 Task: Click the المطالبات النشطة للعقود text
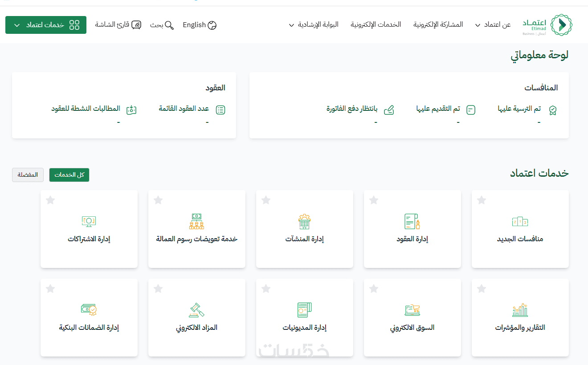(86, 109)
